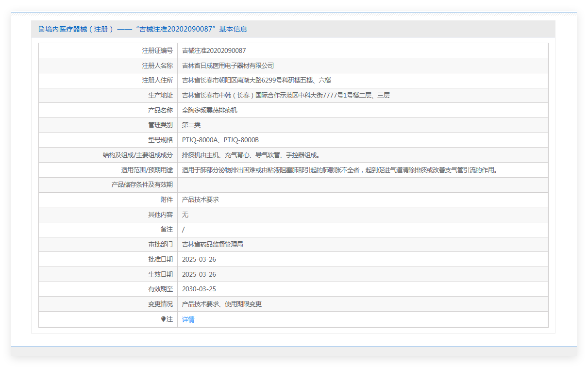588x367 pixels.
Task: Click the 备注 label
Action: coord(167,229)
